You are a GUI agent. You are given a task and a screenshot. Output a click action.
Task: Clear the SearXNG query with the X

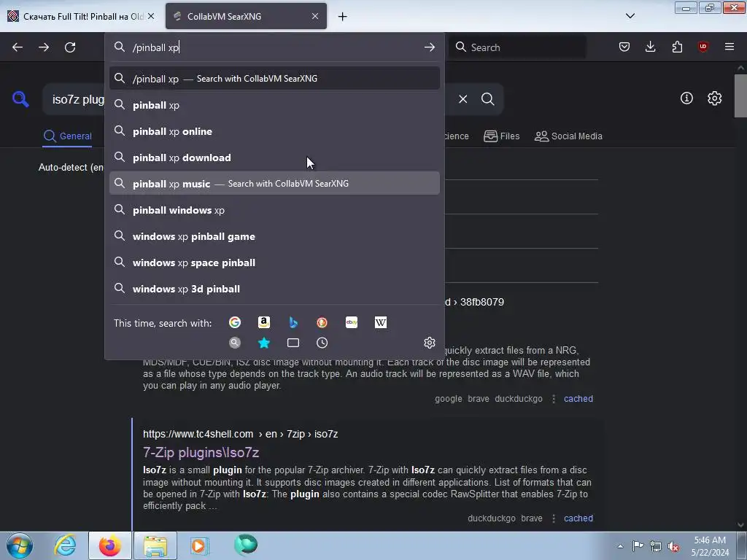point(462,99)
